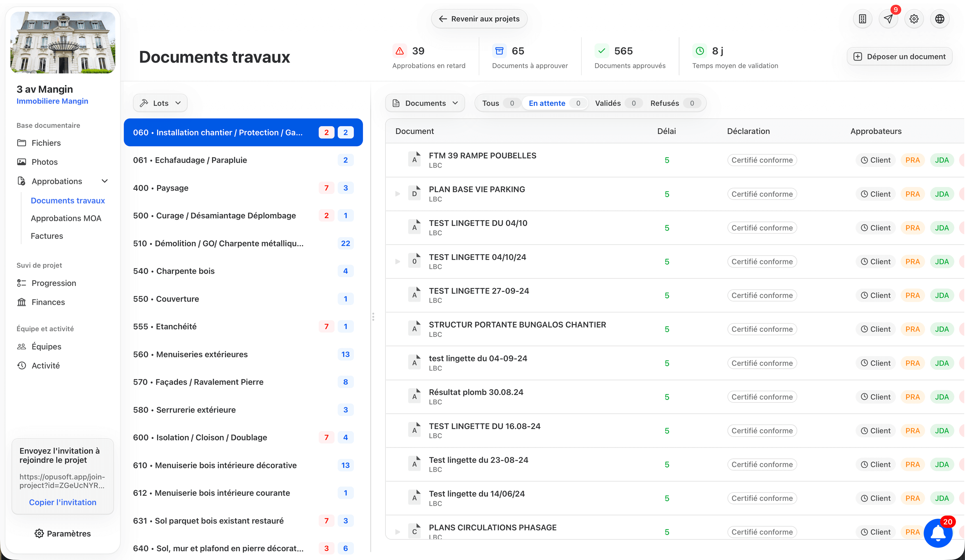This screenshot has width=965, height=560.
Task: Open settings gear icon at top right
Action: point(914,19)
